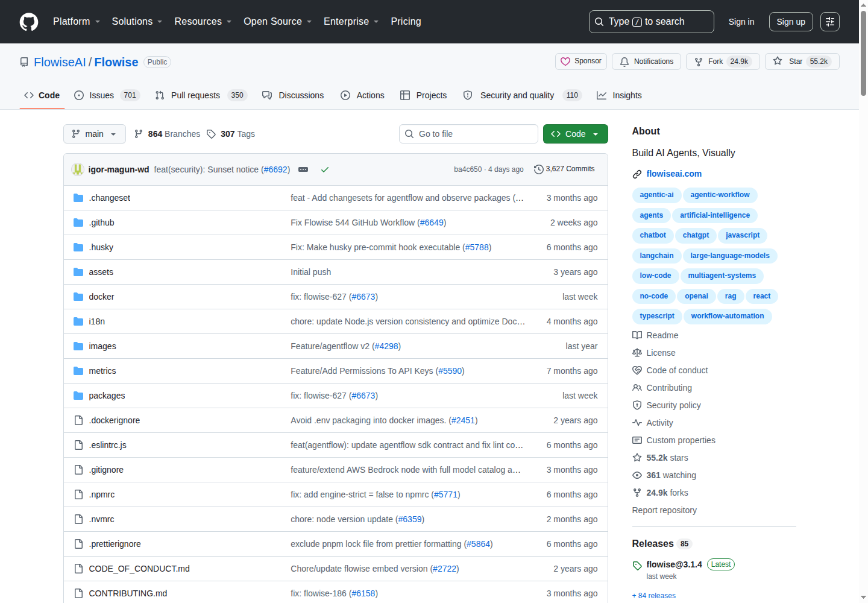Switch to the Pull requests tab
868x603 pixels.
tap(201, 95)
